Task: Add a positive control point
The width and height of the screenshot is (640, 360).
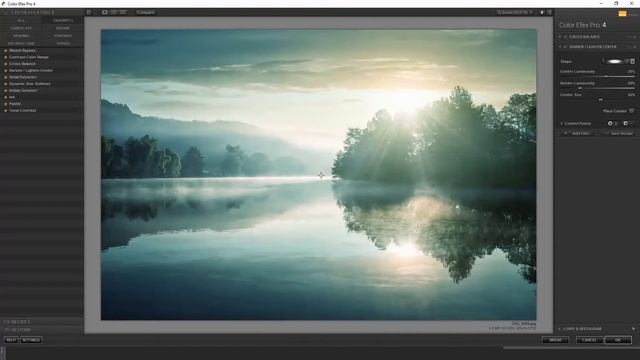Action: [x=610, y=123]
